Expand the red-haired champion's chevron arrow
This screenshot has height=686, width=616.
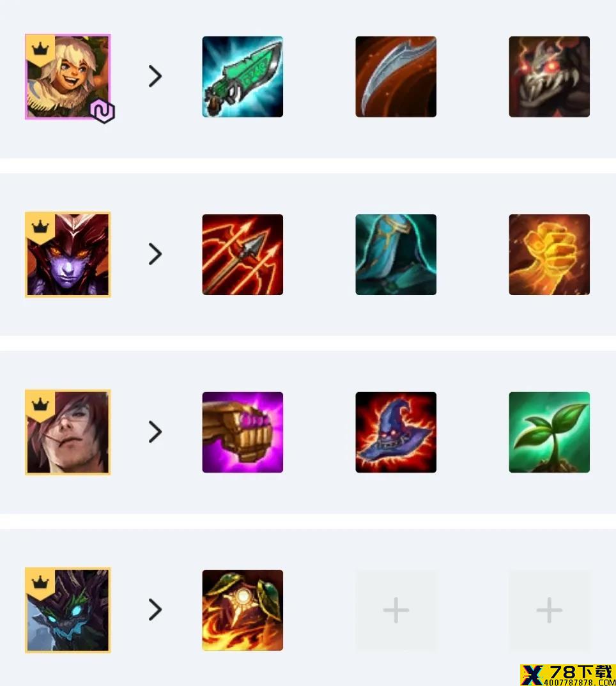155,432
